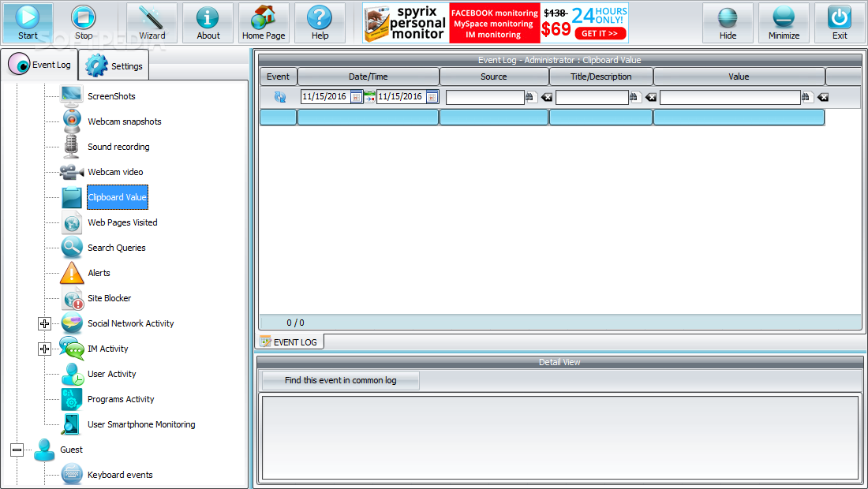Screen dimensions: 868x489
Task: Expand the IM Activity node
Action: [x=44, y=349]
